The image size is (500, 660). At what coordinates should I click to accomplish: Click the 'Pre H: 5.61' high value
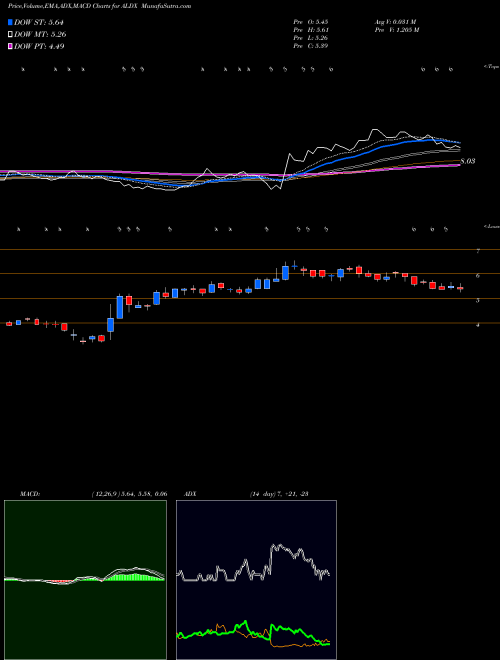click(x=311, y=30)
